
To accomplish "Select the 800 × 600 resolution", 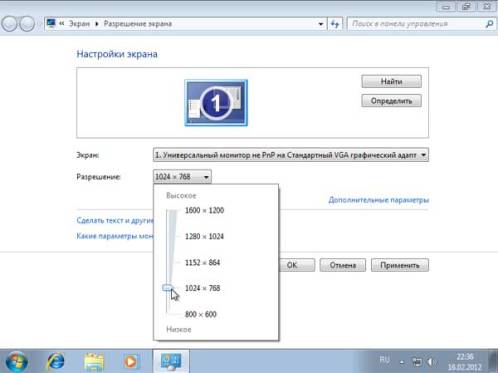I will point(201,314).
